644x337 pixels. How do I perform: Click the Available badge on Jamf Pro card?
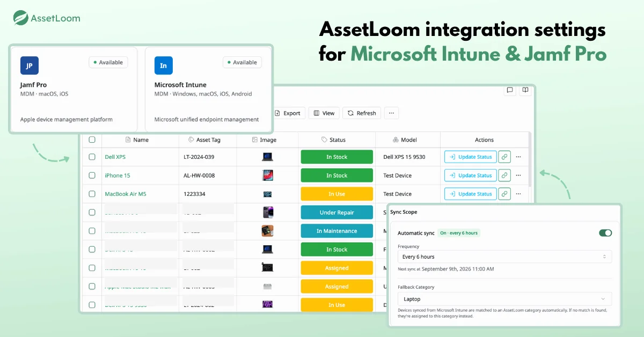click(108, 62)
